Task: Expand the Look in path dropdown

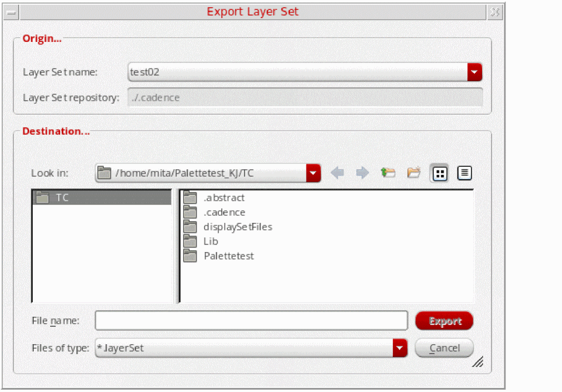Action: tap(313, 173)
